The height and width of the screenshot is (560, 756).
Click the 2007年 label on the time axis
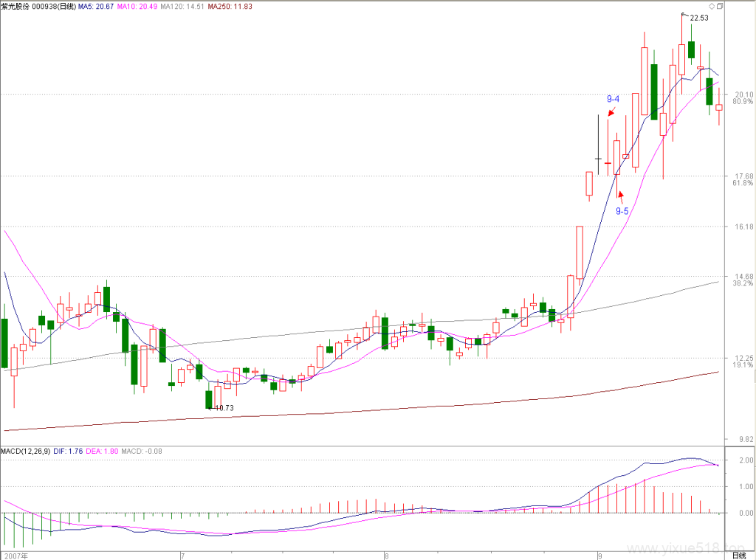coord(16,556)
